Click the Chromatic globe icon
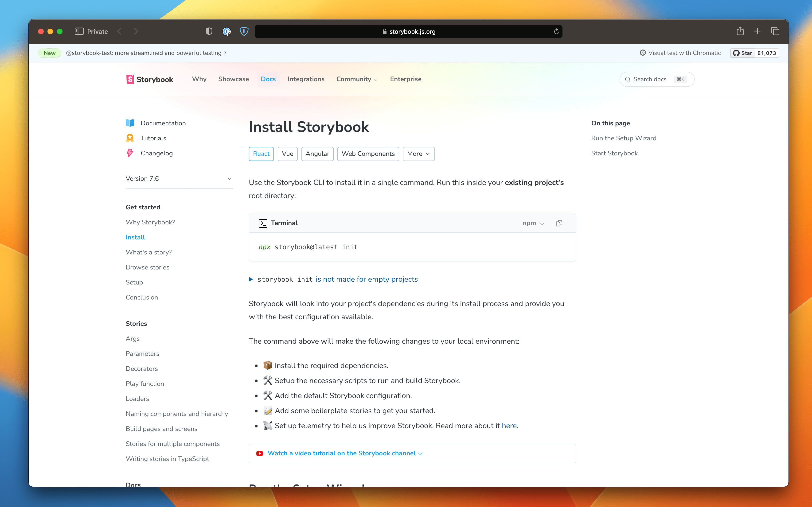Image resolution: width=812 pixels, height=507 pixels. 643,53
